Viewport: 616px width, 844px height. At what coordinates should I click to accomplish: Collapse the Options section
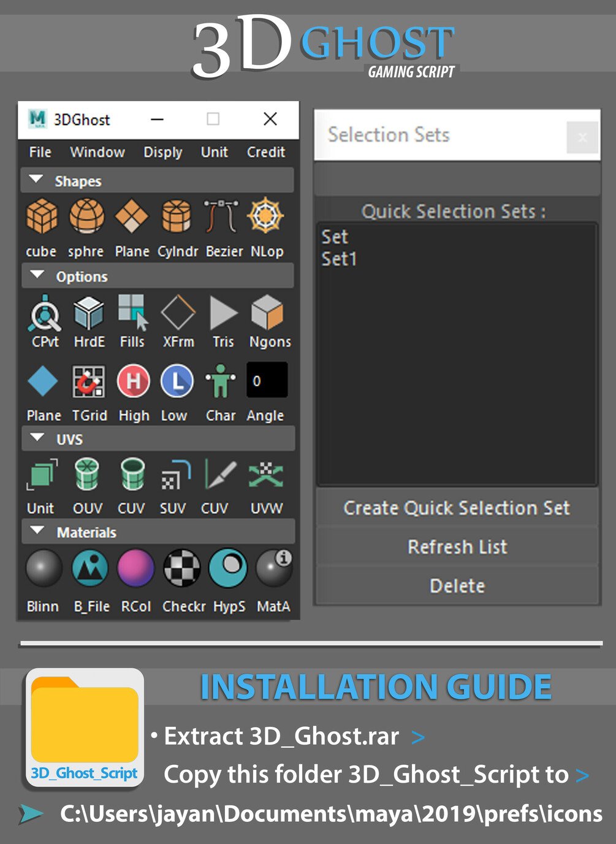[37, 275]
